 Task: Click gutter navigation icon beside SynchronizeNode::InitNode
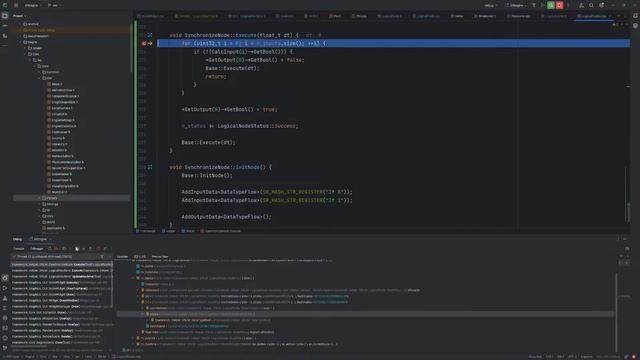click(x=150, y=167)
